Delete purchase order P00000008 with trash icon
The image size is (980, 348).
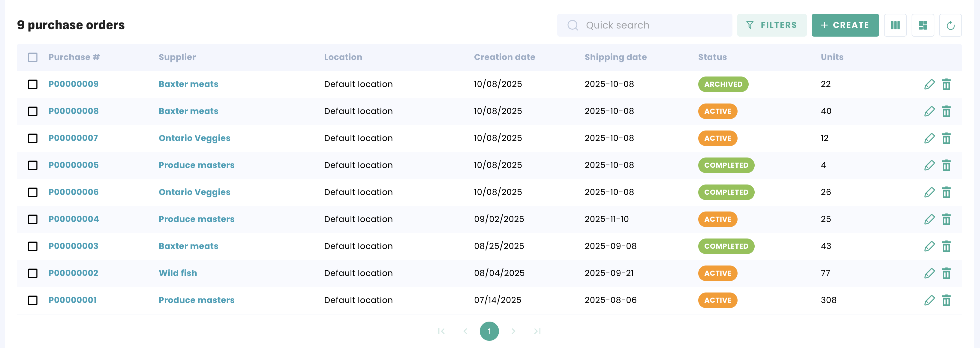coord(946,111)
